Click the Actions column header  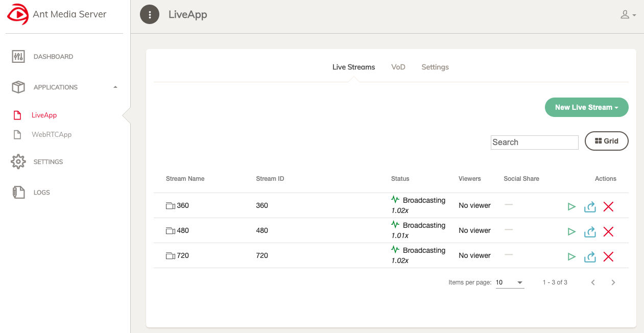pyautogui.click(x=606, y=179)
